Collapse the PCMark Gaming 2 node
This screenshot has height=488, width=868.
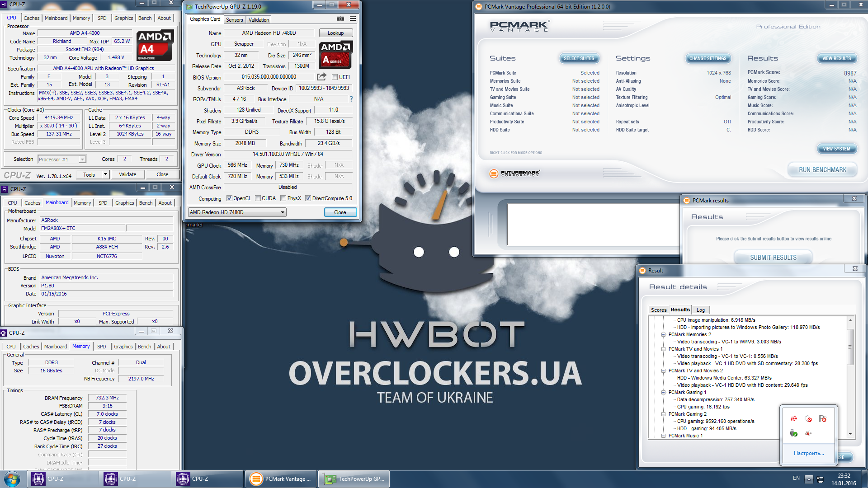click(663, 414)
